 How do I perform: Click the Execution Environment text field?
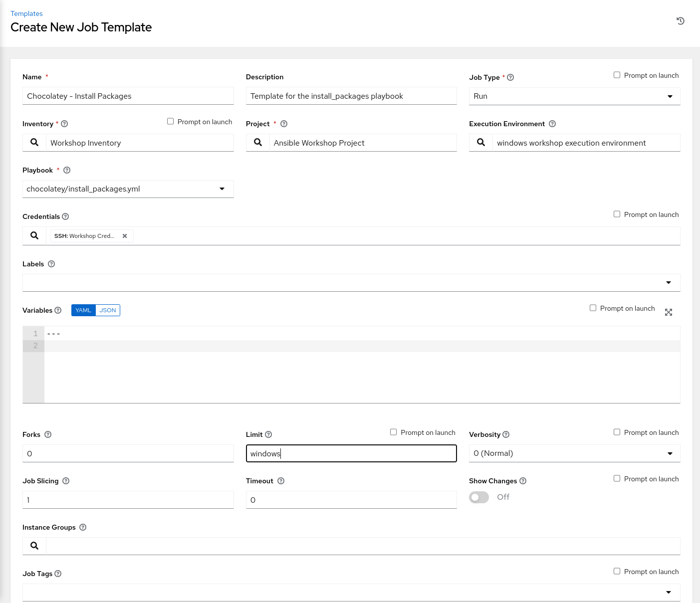tap(586, 143)
